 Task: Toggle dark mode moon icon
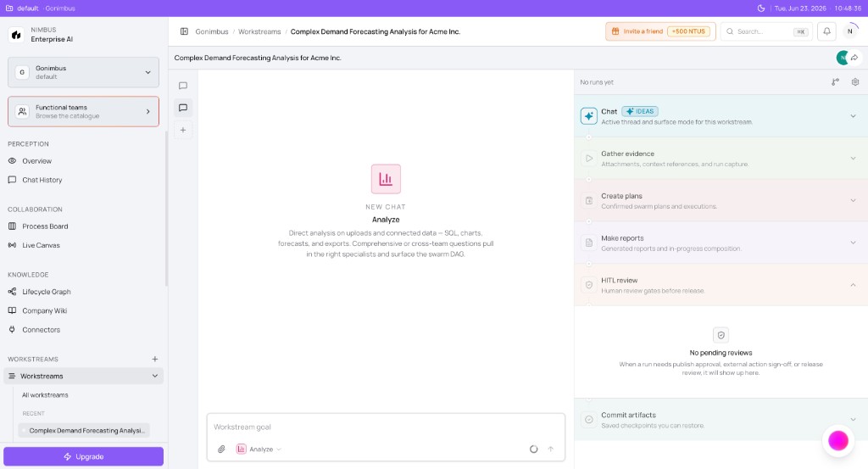[760, 8]
